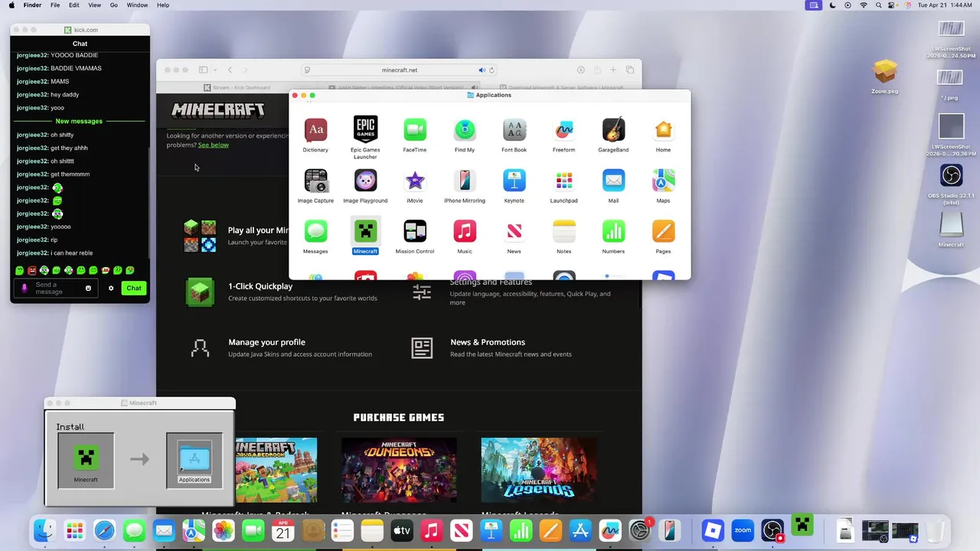980x551 pixels.
Task: Select the Image Capture app icon
Action: coord(315,181)
